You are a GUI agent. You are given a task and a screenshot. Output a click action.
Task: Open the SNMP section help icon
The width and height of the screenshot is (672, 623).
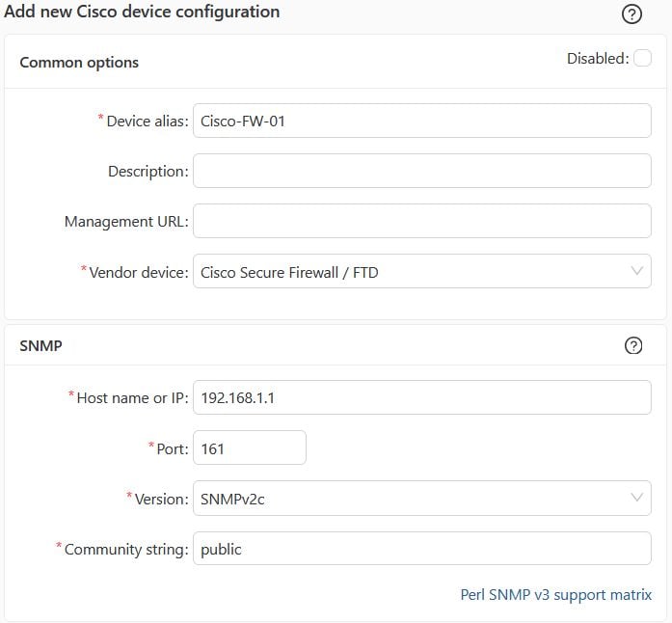633,345
